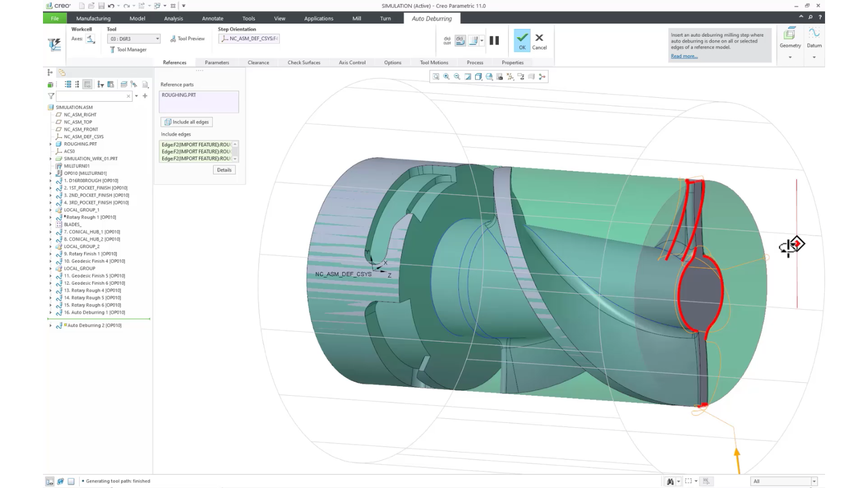
Task: Click the Zoom In magnifier icon
Action: point(446,77)
